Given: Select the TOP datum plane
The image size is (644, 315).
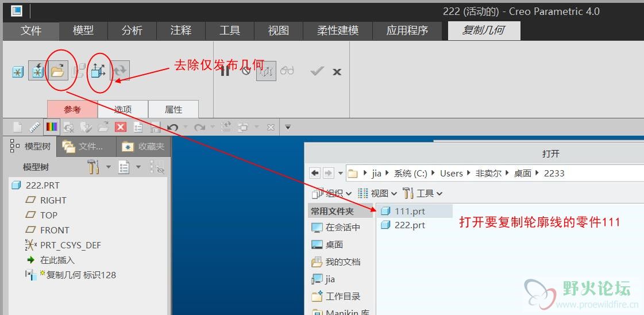Looking at the screenshot, I should click(41, 215).
